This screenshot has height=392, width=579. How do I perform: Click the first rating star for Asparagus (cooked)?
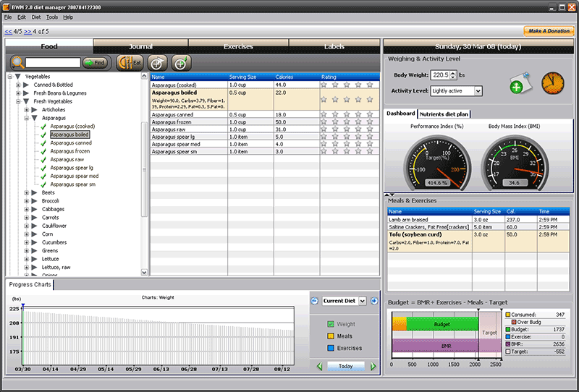coord(324,85)
